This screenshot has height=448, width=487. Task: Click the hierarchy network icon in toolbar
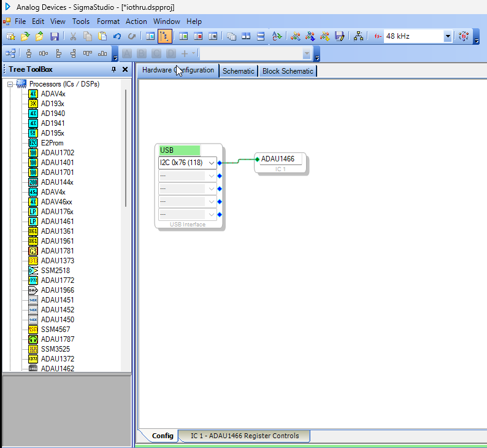[358, 36]
